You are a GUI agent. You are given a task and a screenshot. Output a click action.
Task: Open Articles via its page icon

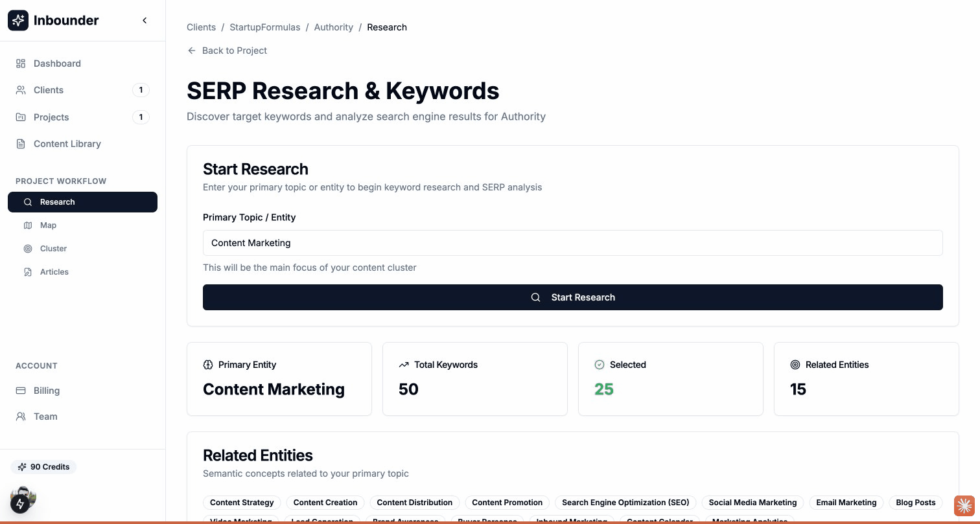pyautogui.click(x=28, y=271)
